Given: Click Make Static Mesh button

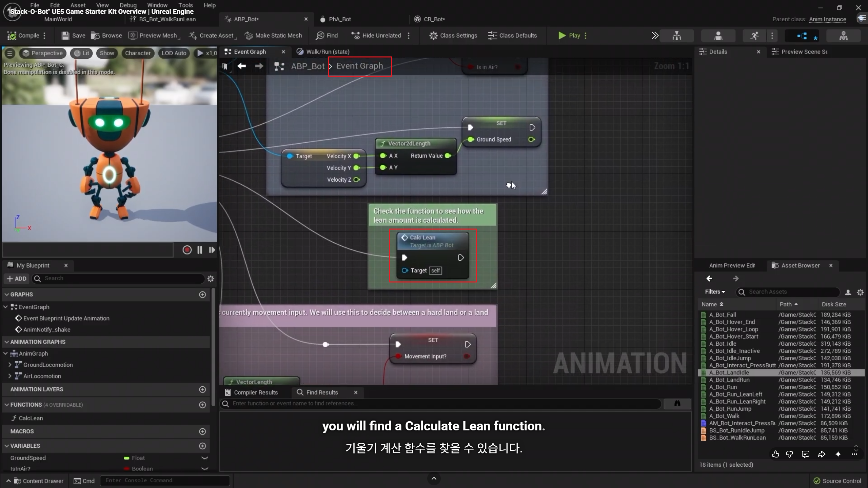Looking at the screenshot, I should [273, 36].
